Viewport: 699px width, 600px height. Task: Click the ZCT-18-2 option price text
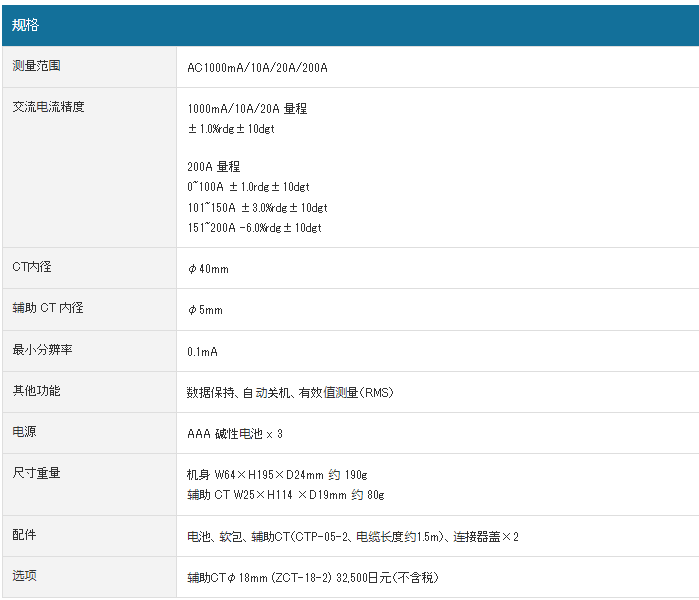click(x=312, y=578)
